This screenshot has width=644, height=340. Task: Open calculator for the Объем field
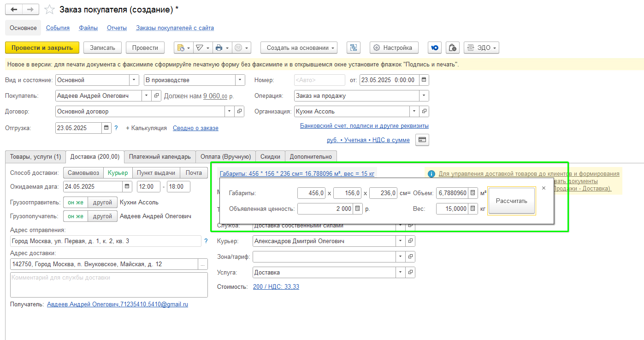tap(473, 193)
